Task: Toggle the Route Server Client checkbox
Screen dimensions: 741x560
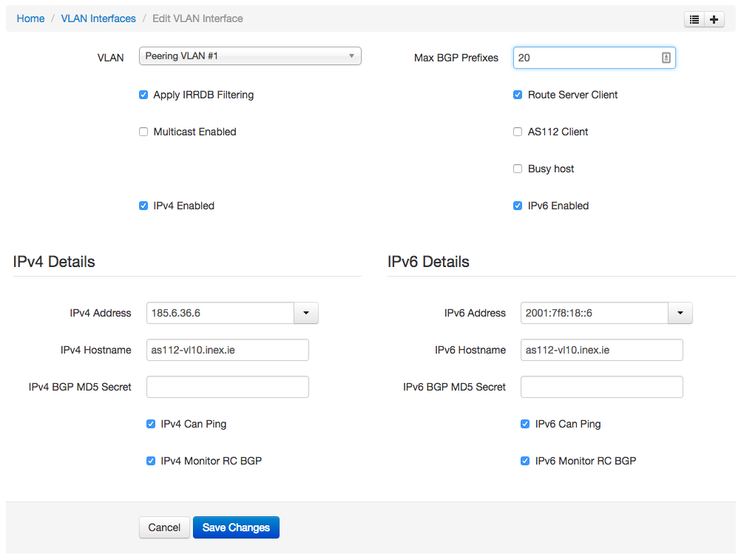Action: click(518, 95)
